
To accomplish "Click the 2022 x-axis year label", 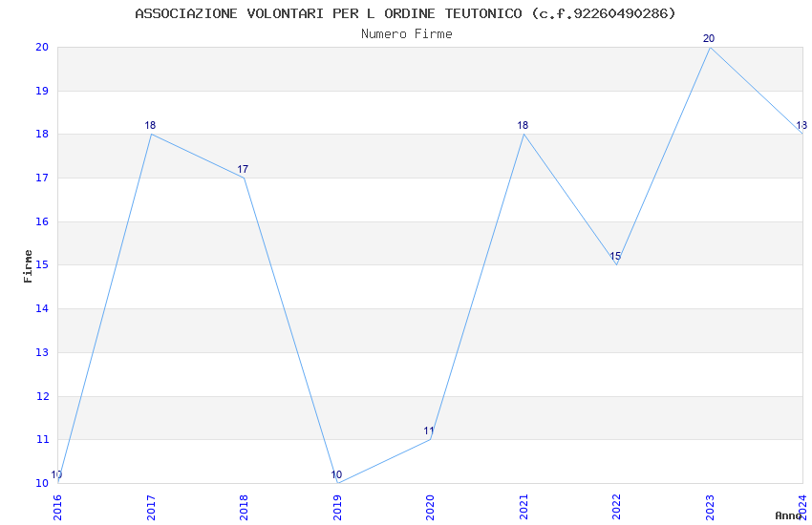I will pos(617,508).
